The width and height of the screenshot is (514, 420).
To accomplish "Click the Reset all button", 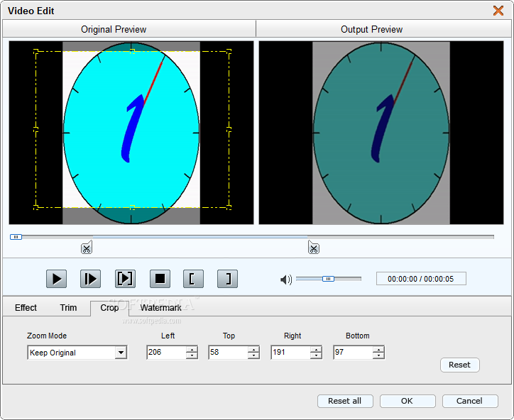I will click(x=345, y=401).
